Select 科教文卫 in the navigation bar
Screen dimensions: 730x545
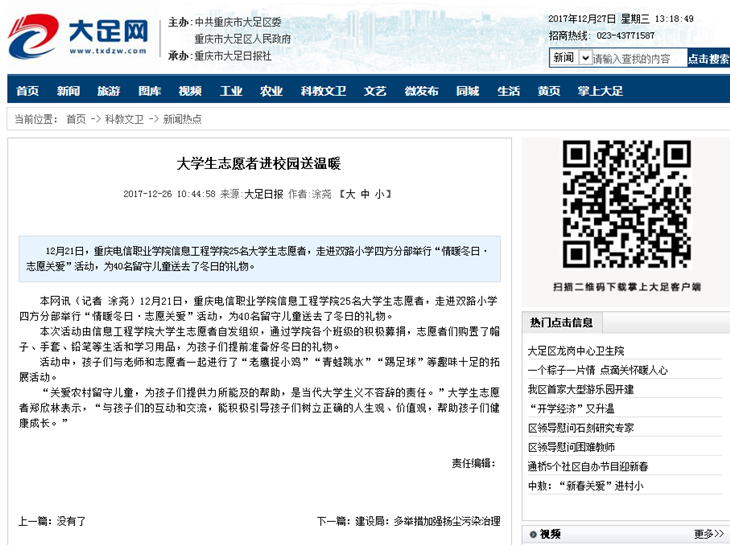pyautogui.click(x=323, y=91)
